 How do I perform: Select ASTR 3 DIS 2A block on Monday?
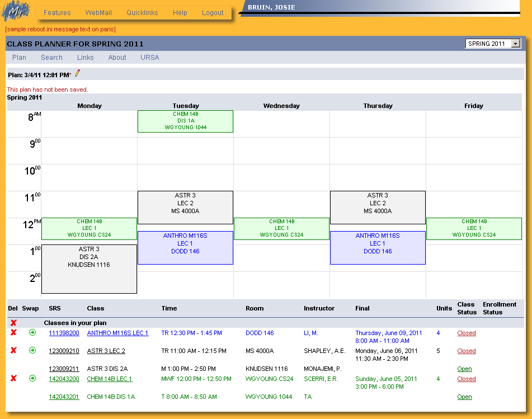pos(89,269)
